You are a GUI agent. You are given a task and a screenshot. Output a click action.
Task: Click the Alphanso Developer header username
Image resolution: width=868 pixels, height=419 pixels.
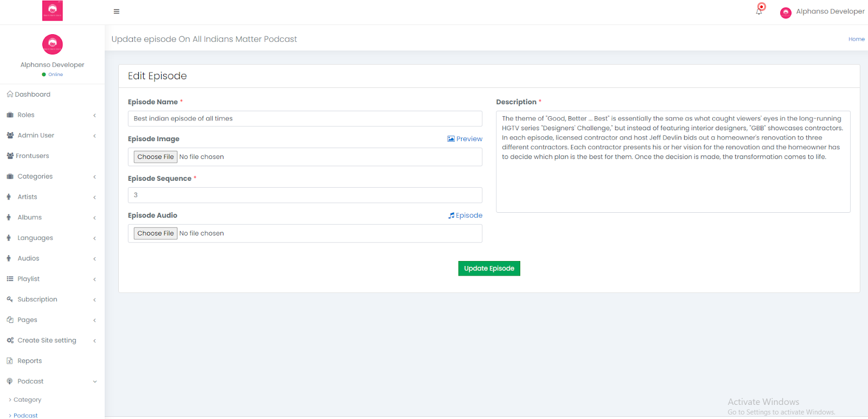click(x=830, y=11)
